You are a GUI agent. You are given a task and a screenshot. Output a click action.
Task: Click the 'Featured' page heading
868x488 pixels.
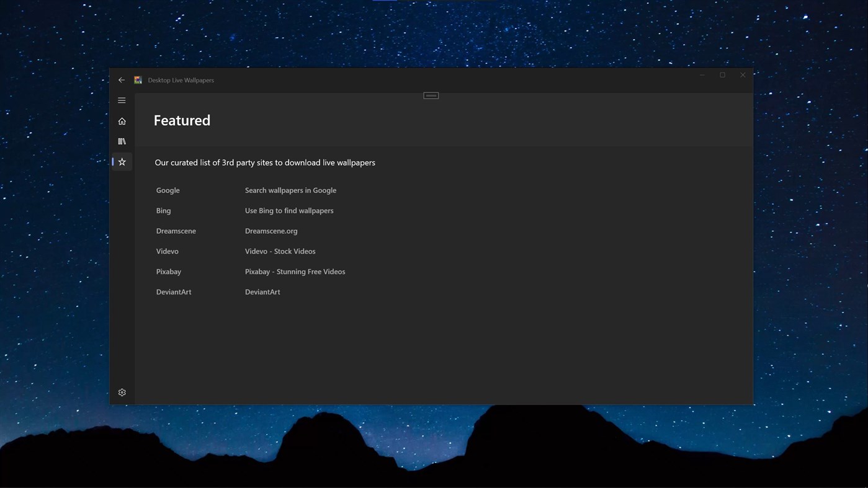[182, 120]
